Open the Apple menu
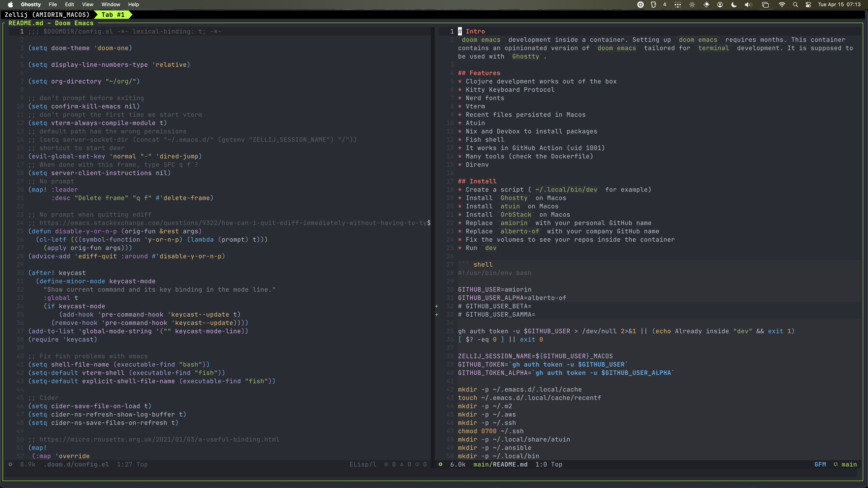 10,4
